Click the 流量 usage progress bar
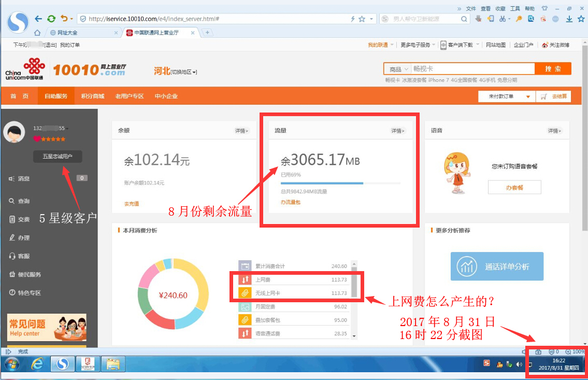588x380 pixels. 340,183
